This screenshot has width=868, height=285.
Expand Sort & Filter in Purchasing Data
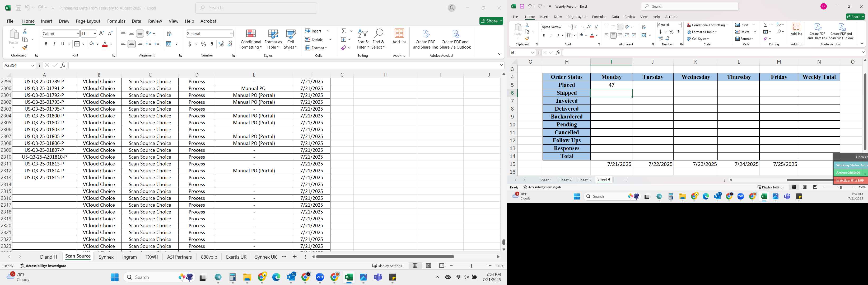(363, 39)
